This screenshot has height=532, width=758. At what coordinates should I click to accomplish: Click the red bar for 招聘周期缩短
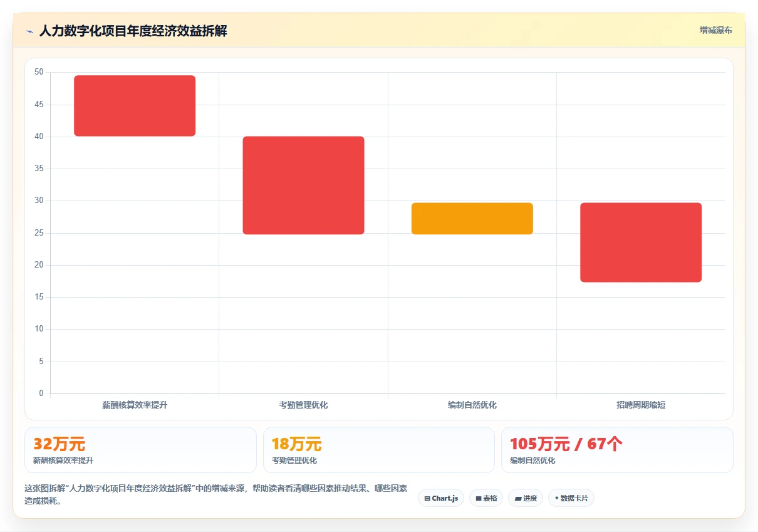point(641,243)
